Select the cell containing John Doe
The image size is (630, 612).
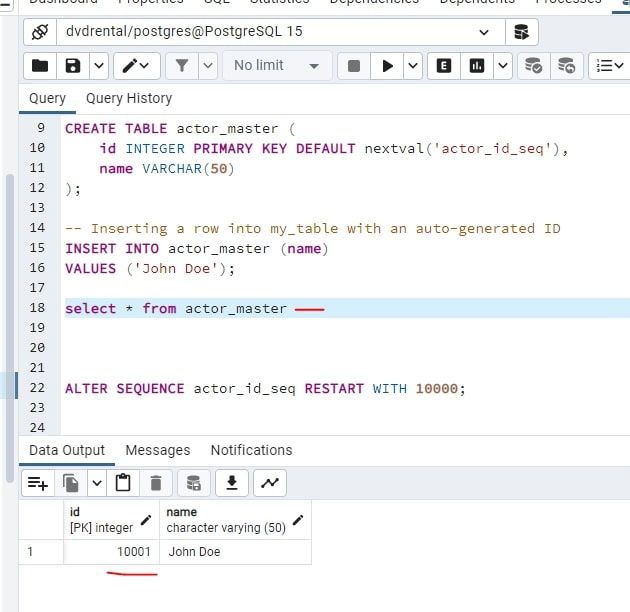point(235,552)
